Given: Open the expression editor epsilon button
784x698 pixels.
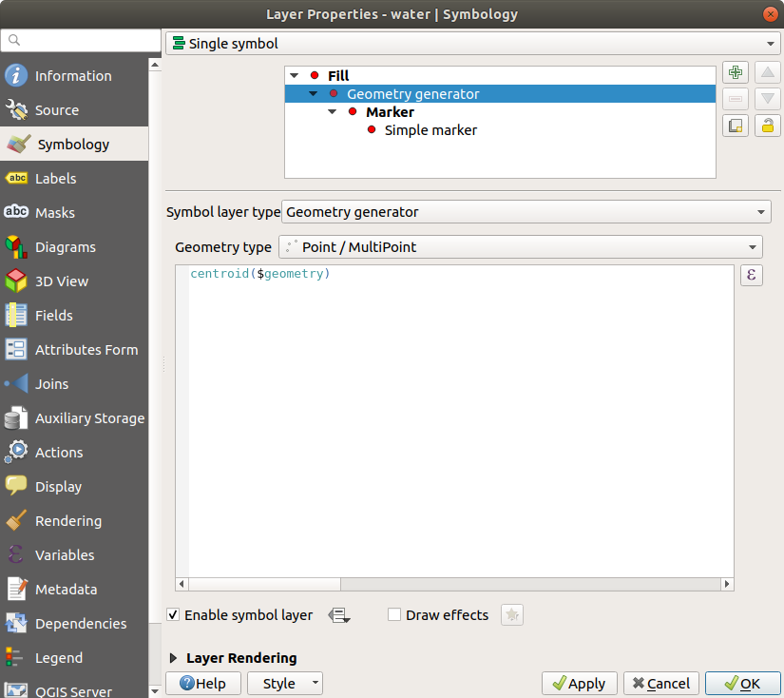Looking at the screenshot, I should tap(751, 276).
